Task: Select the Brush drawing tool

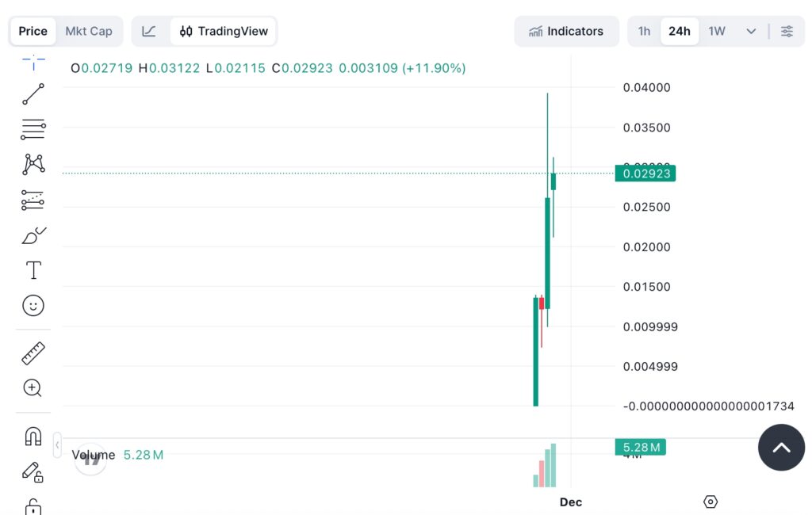Action: [33, 235]
